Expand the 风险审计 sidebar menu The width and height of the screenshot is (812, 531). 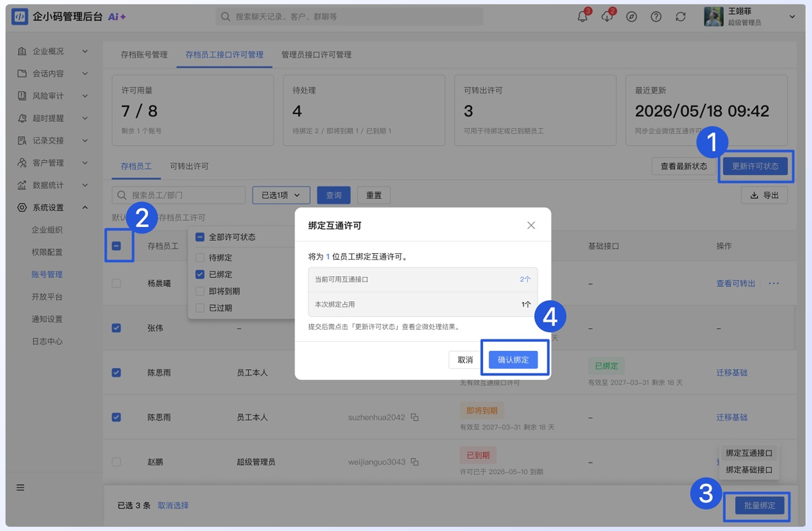click(53, 96)
